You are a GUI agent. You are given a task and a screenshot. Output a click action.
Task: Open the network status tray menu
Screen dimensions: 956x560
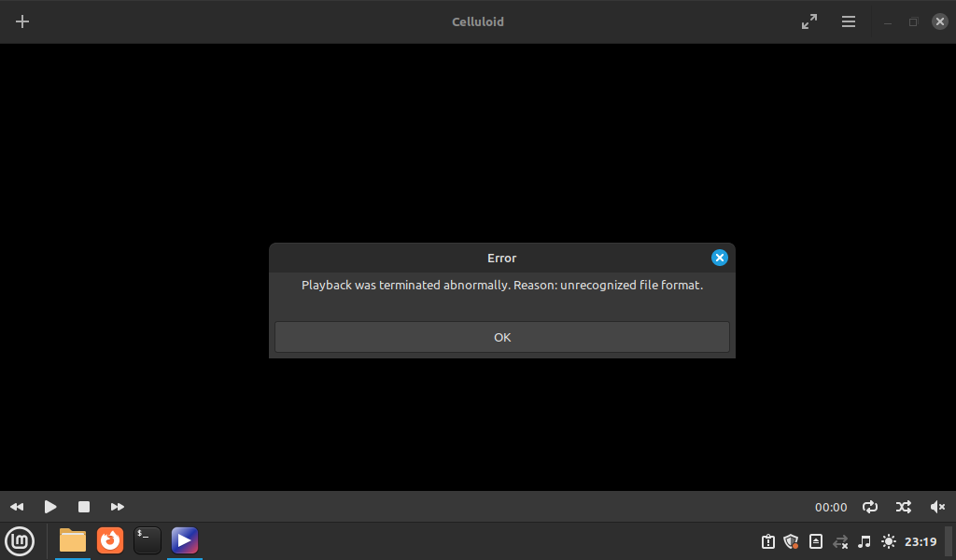point(839,541)
